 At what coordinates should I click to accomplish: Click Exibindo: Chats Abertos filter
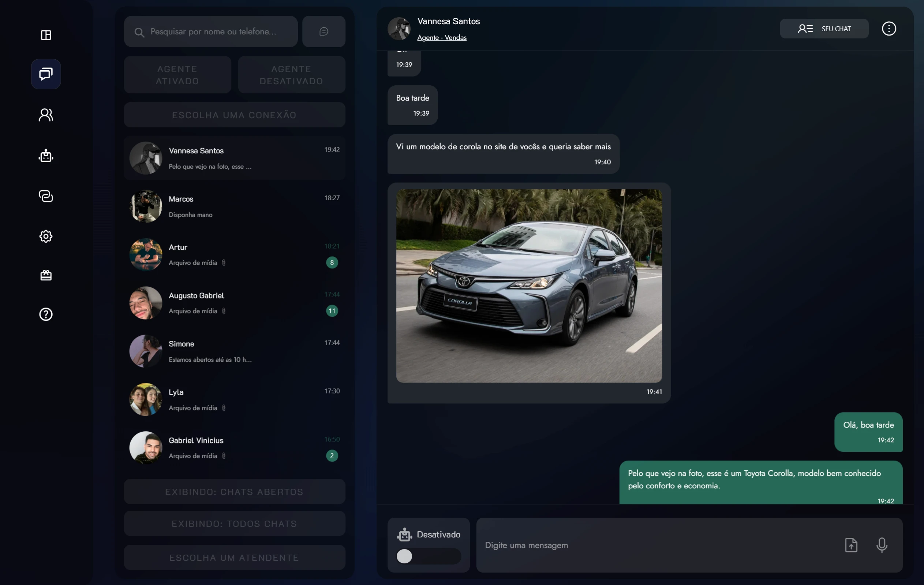pos(235,491)
